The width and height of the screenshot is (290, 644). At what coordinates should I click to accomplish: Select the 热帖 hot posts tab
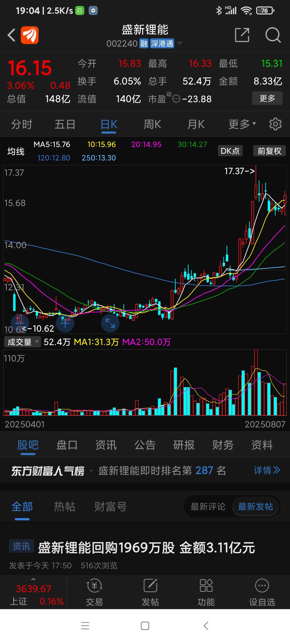click(65, 507)
